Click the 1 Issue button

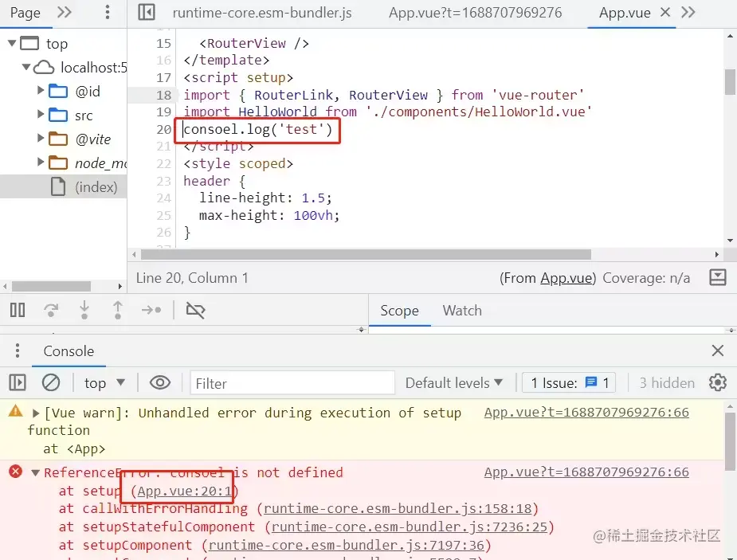click(x=569, y=383)
